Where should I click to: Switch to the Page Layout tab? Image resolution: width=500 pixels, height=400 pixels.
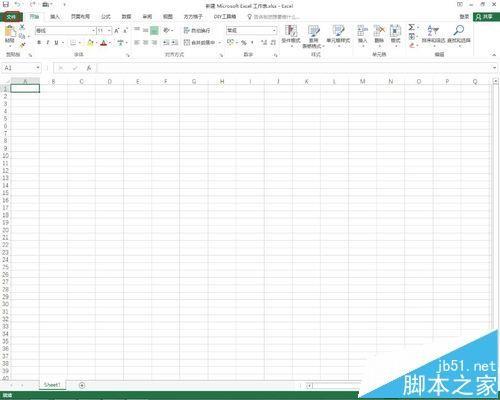coord(80,17)
